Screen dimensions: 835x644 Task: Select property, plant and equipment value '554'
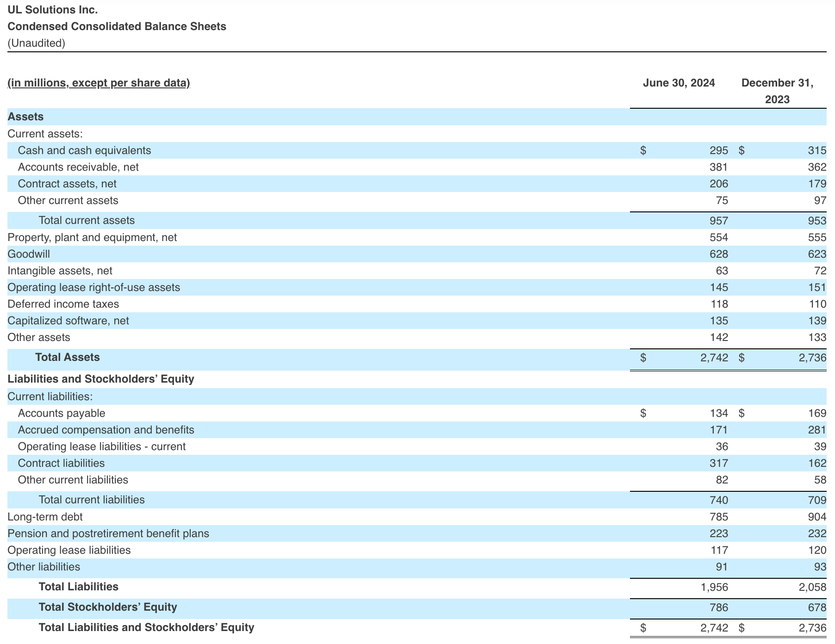(x=719, y=237)
